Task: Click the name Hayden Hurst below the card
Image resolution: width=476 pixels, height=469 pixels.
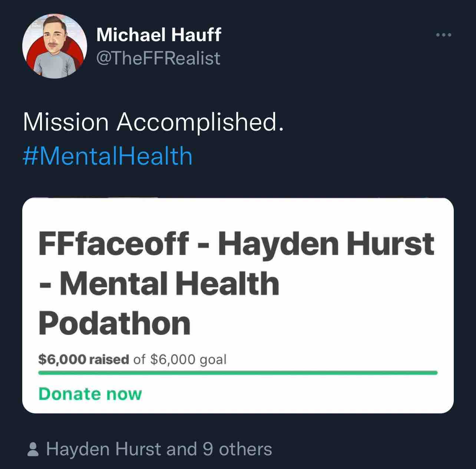Action: (x=104, y=449)
